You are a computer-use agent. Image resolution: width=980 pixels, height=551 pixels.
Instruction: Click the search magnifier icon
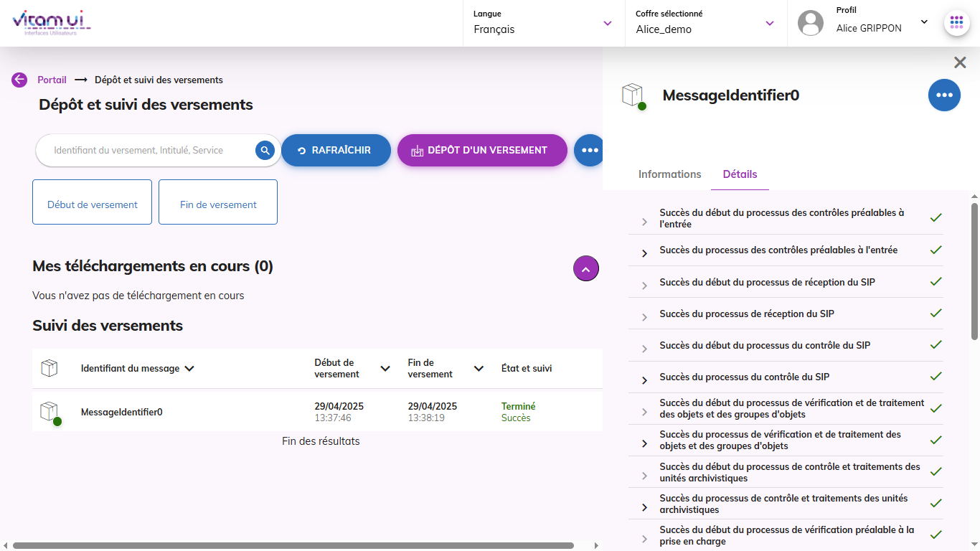point(265,151)
